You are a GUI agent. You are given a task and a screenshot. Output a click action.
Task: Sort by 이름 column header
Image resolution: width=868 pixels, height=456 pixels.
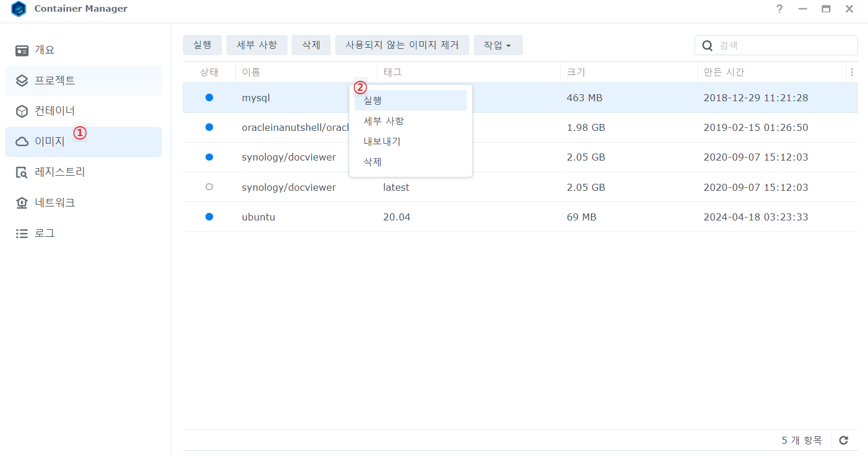coord(306,72)
